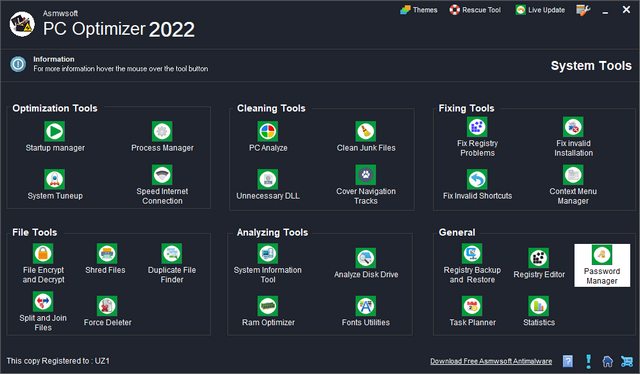This screenshot has width=640, height=374.
Task: Open Split and Join Files
Action: click(43, 312)
